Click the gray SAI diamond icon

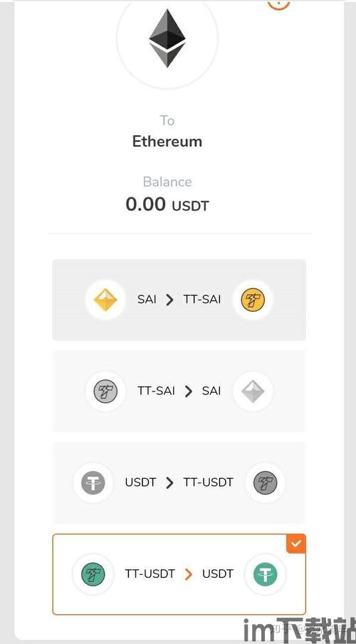coord(253,391)
